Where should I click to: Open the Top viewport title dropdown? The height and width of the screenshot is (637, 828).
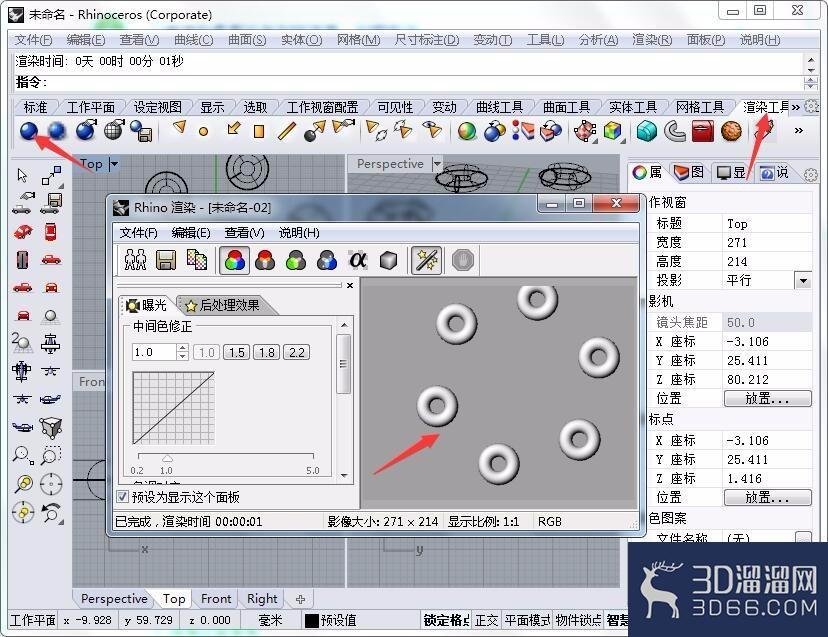pos(114,164)
